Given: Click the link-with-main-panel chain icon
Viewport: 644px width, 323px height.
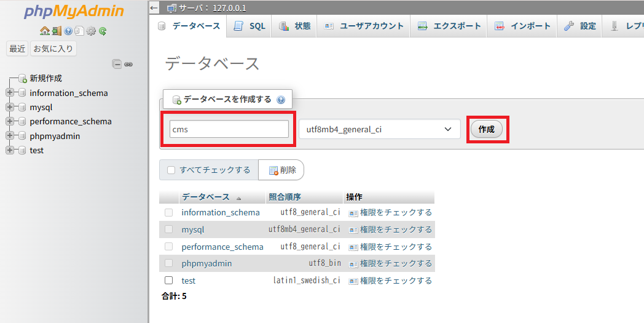Looking at the screenshot, I should [128, 64].
